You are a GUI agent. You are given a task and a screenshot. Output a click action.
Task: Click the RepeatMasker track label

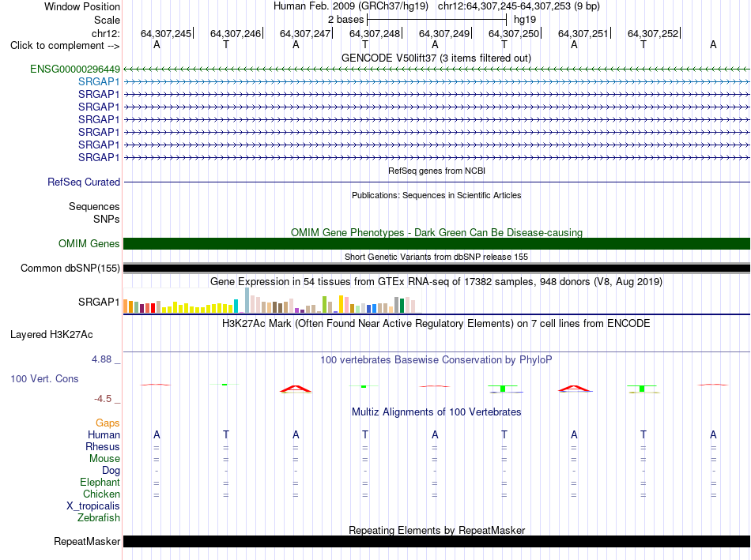pos(87,541)
